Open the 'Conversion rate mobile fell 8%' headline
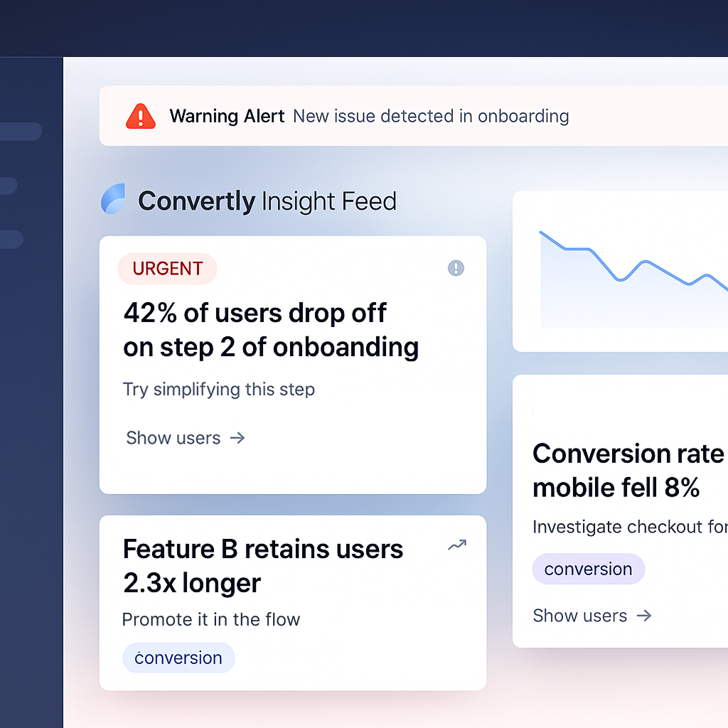The image size is (728, 728). coord(630,471)
